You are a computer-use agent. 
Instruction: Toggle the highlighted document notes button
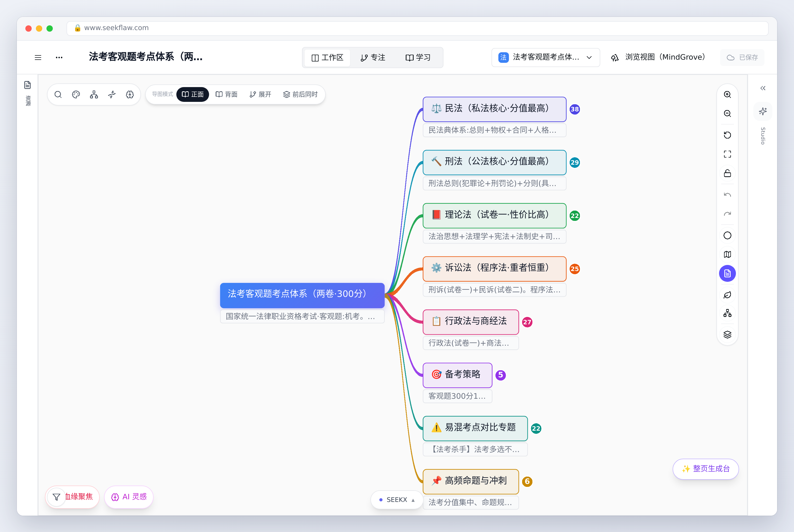tap(727, 273)
